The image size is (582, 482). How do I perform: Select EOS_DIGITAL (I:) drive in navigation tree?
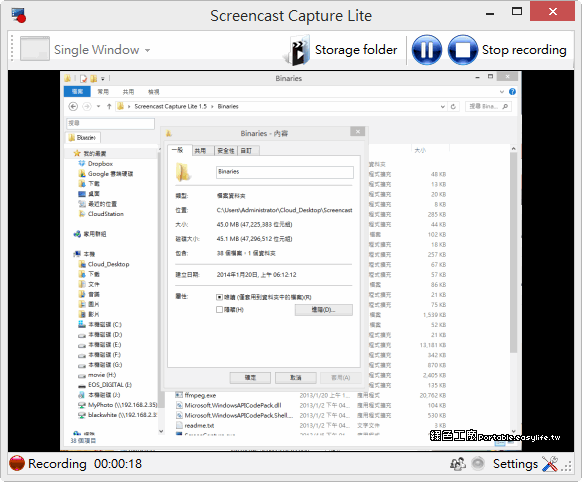(105, 385)
